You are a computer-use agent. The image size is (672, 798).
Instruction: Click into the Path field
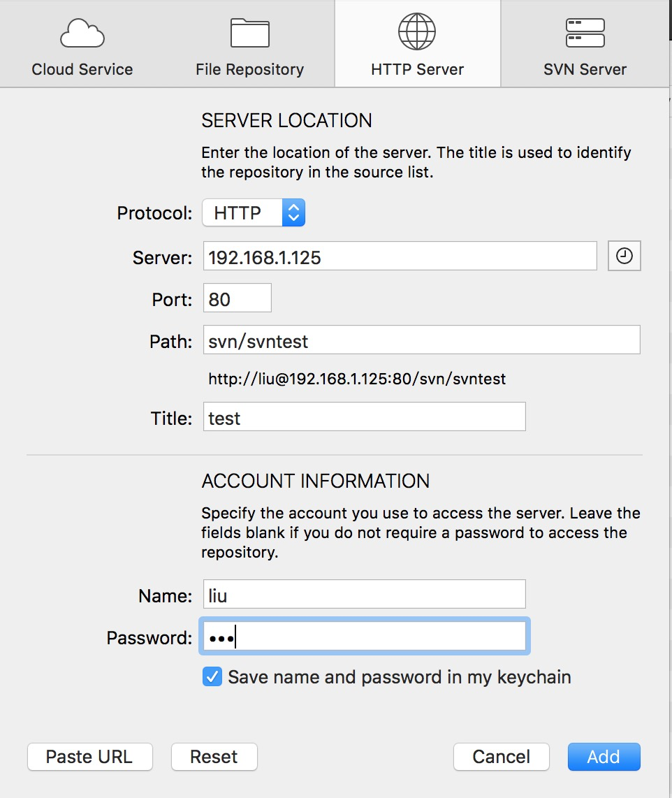[421, 340]
